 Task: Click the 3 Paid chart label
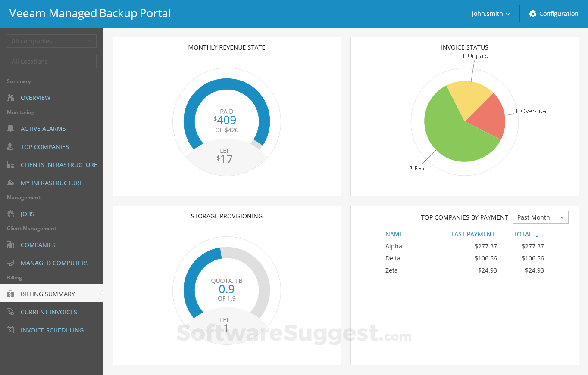pos(418,168)
